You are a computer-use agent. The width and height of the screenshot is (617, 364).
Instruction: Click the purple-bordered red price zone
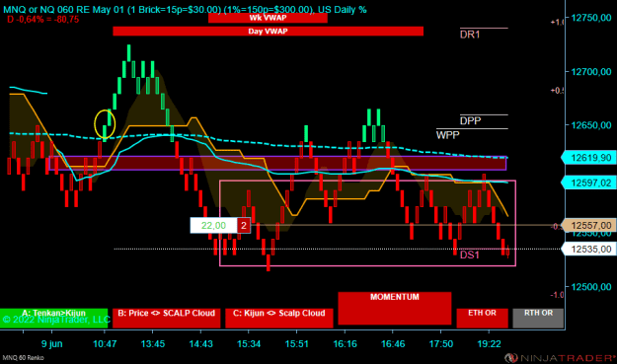pos(277,163)
